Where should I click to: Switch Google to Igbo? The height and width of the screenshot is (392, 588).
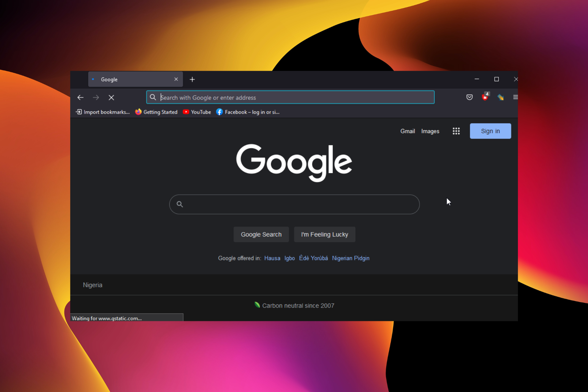[x=289, y=258]
